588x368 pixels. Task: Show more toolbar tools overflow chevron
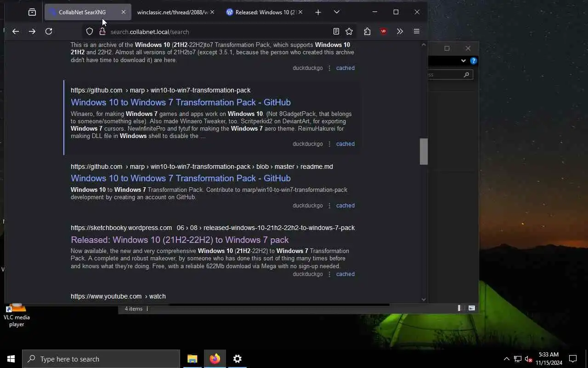pos(400,31)
